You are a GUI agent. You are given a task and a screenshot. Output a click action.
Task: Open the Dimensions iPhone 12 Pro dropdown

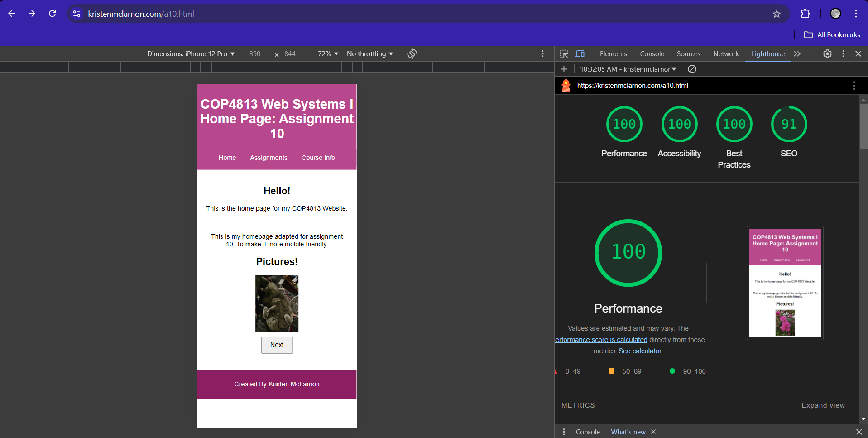click(191, 54)
